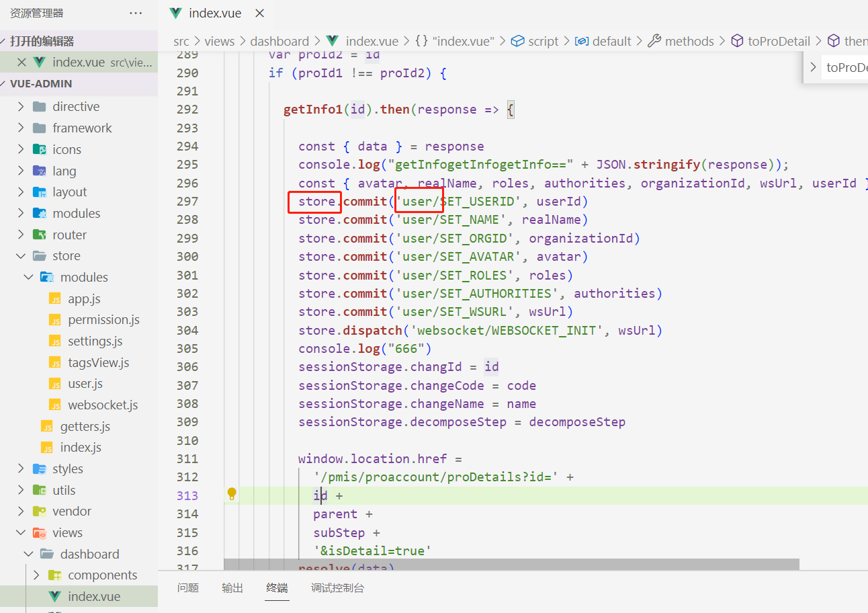Image resolution: width=868 pixels, height=613 pixels.
Task: Expand the components folder under dashboard
Action: tap(35, 575)
